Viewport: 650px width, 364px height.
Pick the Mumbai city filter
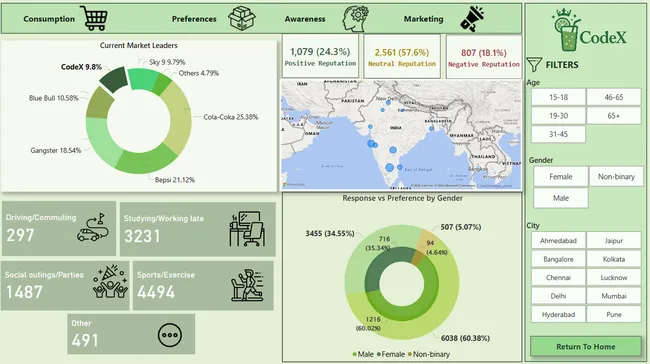pyautogui.click(x=614, y=296)
